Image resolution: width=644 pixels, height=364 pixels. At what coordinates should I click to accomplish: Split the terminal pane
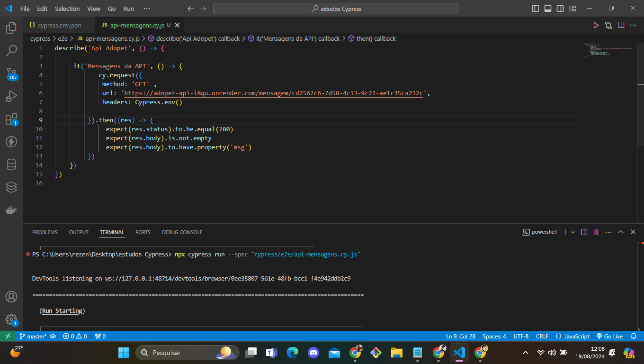click(x=584, y=232)
